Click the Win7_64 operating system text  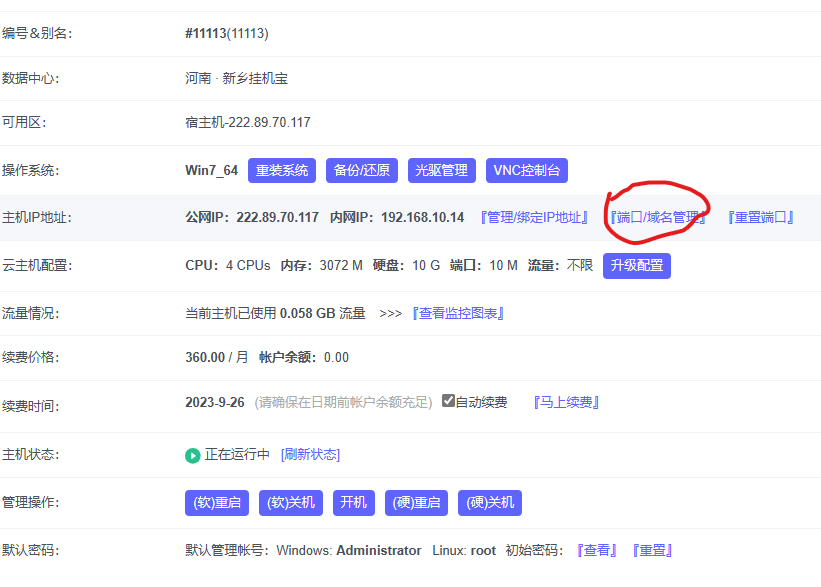click(x=212, y=171)
